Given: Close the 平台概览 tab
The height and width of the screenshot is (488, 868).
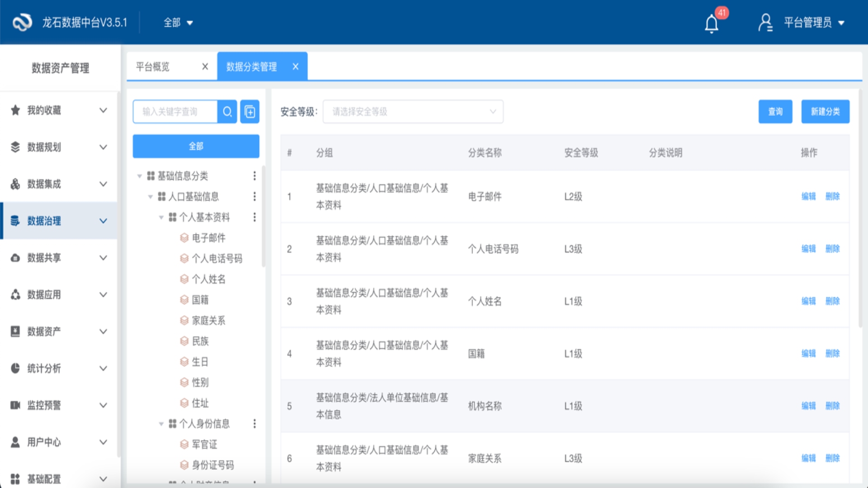Looking at the screenshot, I should 205,67.
